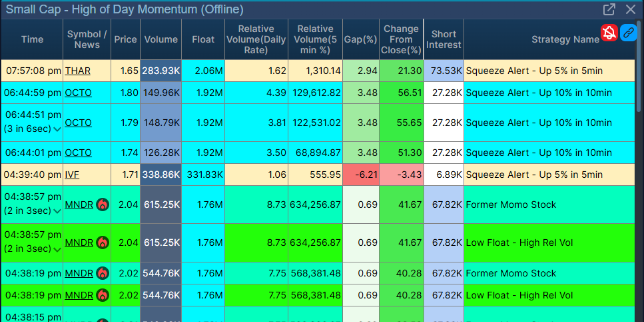Click the IVF float value 331.83K
The image size is (644, 322).
[203, 175]
